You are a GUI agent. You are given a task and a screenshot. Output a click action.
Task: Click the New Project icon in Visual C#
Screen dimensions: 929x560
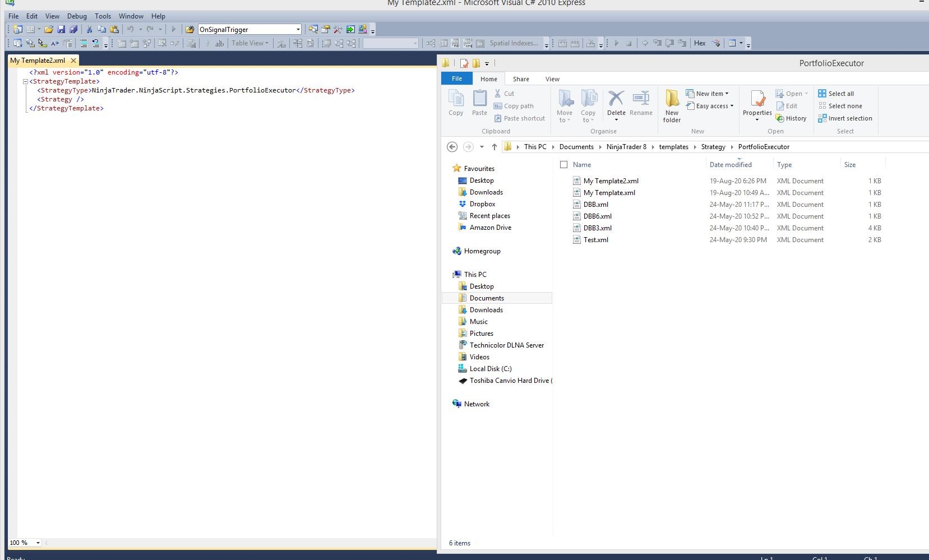coord(17,29)
